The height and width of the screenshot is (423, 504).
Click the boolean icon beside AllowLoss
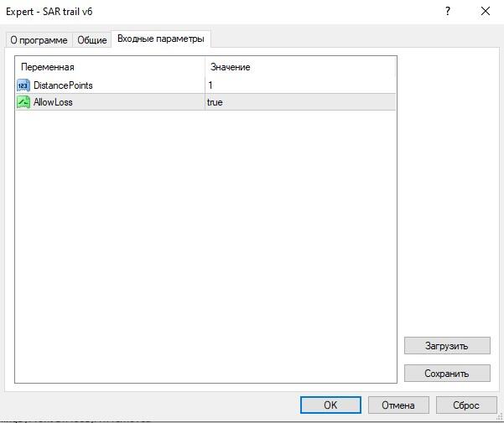click(23, 102)
